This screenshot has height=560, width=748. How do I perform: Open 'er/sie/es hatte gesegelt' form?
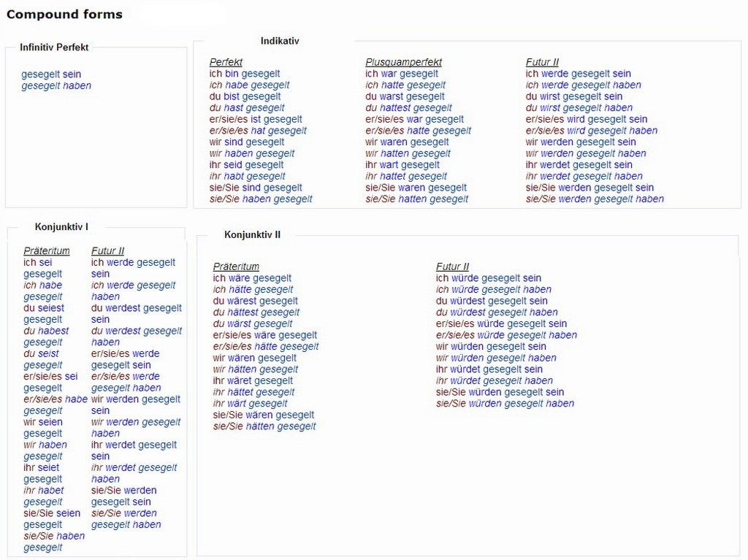[418, 131]
